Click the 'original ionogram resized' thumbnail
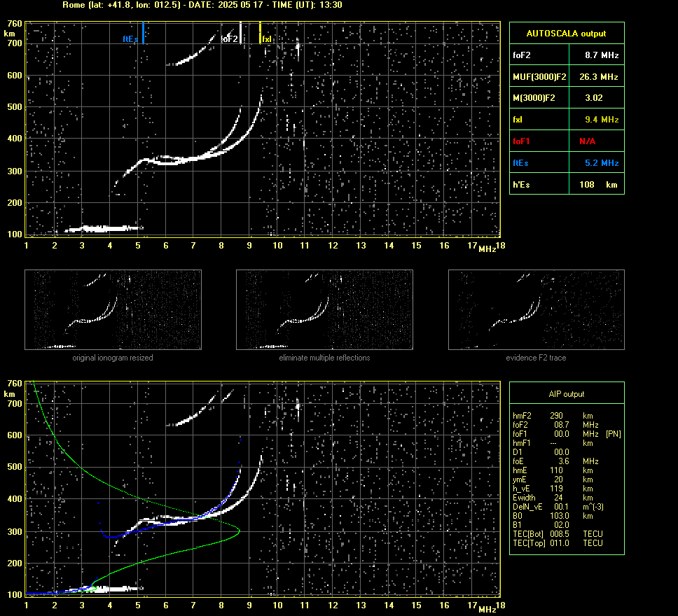Image resolution: width=678 pixels, height=616 pixels. 113,309
